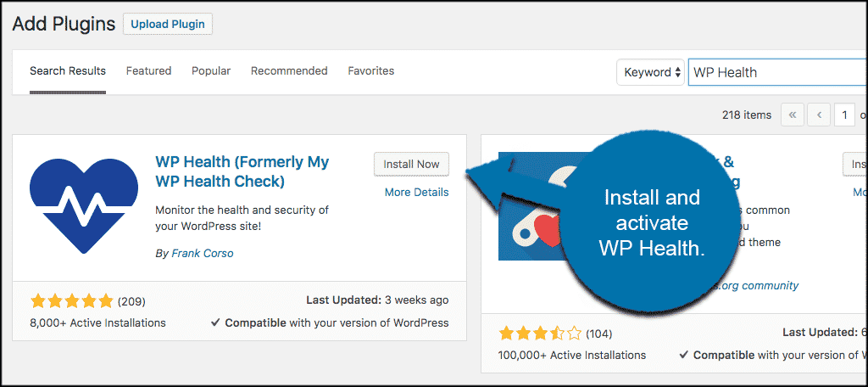Click the '218 items' count text

747,115
